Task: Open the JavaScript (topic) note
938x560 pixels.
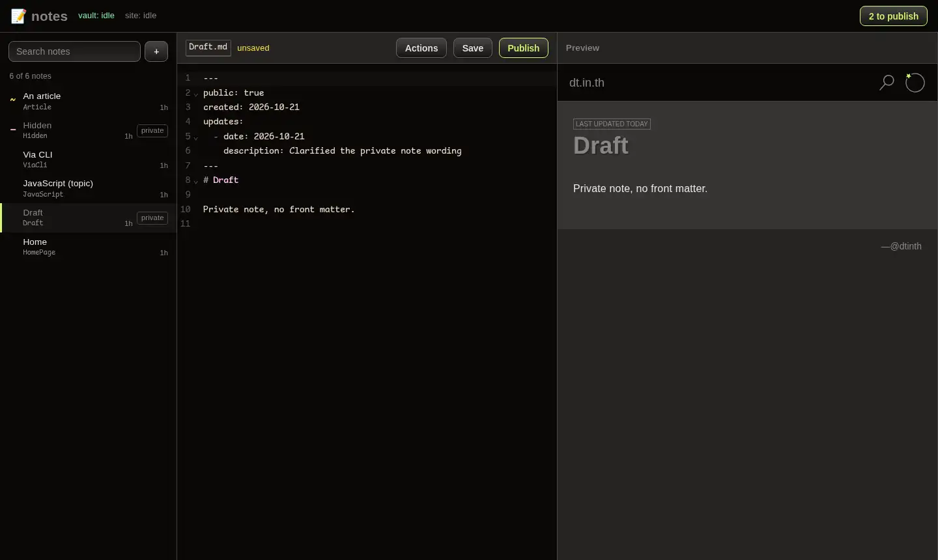Action: (89, 188)
